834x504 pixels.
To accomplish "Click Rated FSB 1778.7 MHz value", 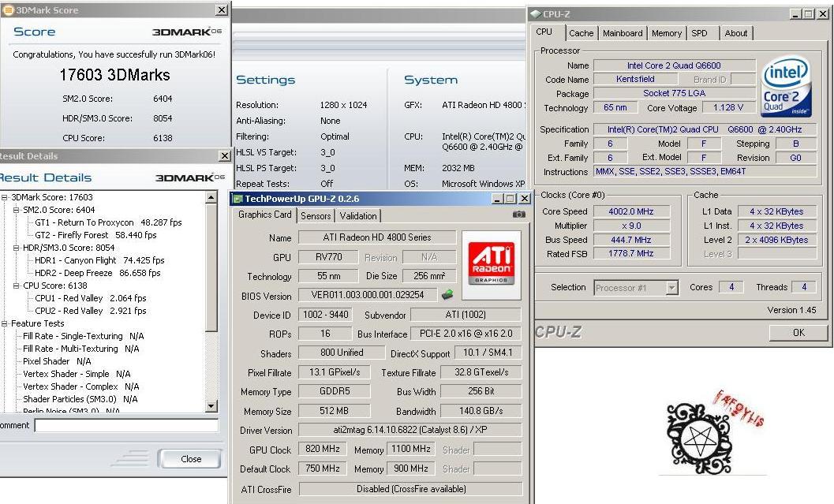I will coord(630,254).
